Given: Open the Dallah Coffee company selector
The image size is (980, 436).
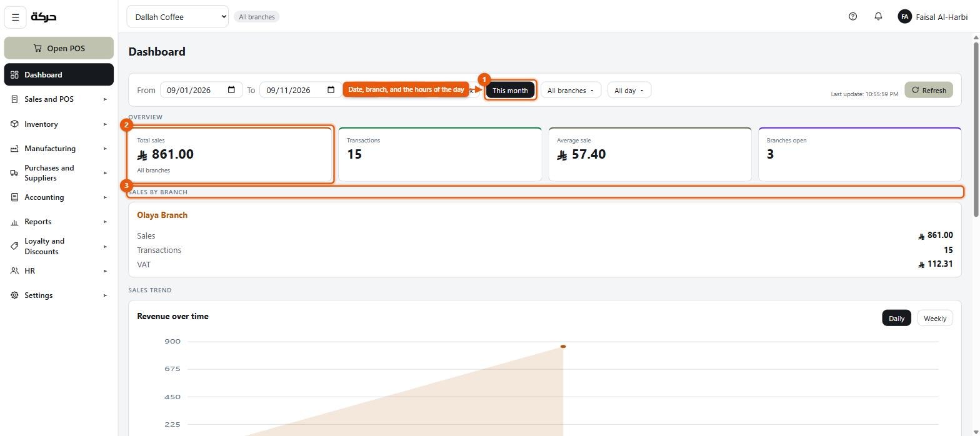Looking at the screenshot, I should pyautogui.click(x=177, y=17).
